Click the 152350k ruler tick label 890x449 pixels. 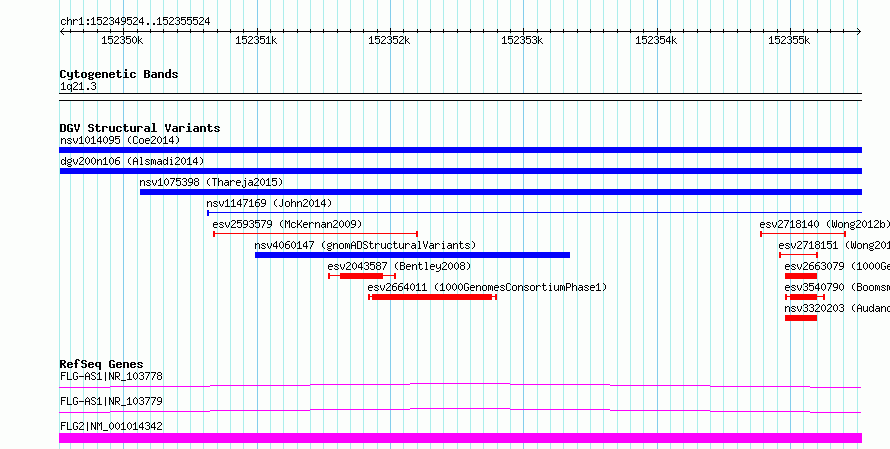tap(123, 40)
